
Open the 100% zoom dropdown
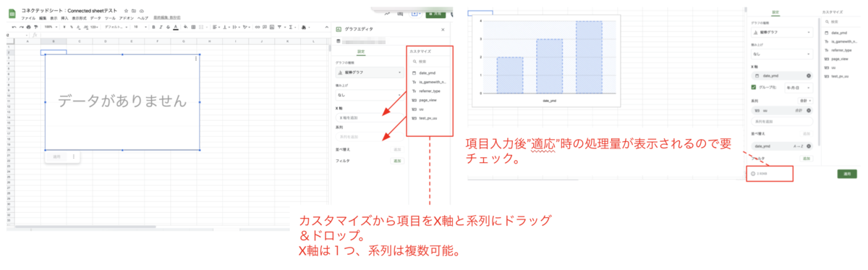tap(51, 27)
